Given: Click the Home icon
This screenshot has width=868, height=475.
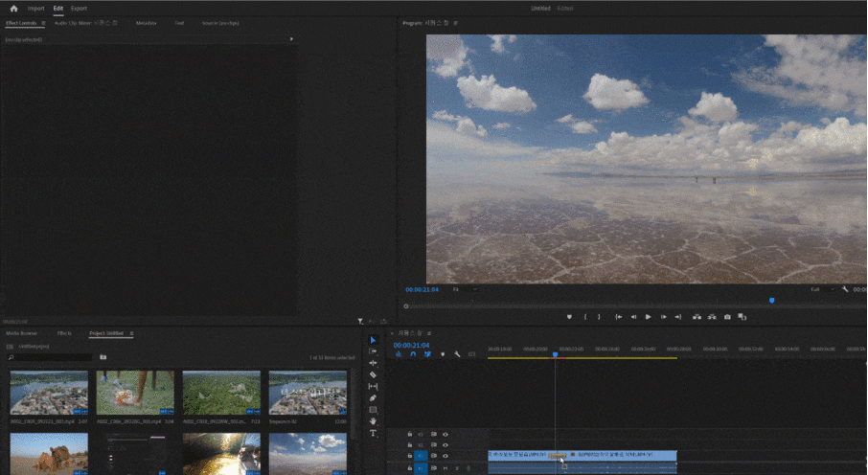Looking at the screenshot, I should pyautogui.click(x=13, y=9).
